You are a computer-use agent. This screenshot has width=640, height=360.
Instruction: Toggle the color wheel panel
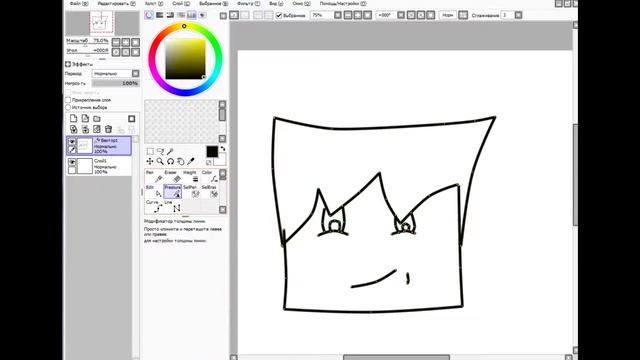[149, 15]
